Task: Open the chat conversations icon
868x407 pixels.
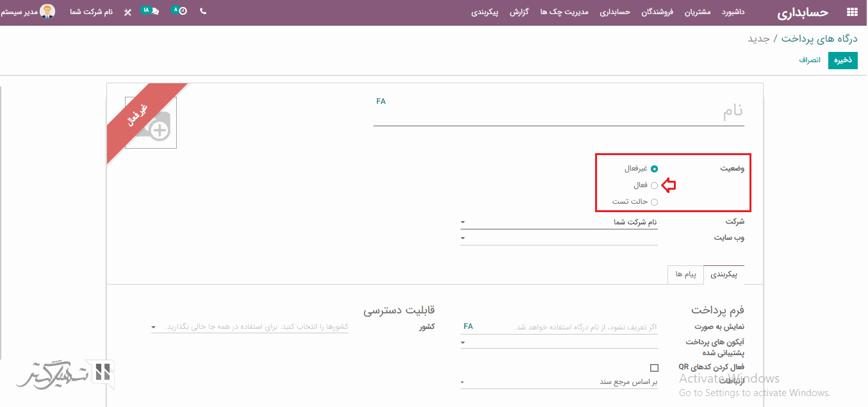Action: click(154, 12)
